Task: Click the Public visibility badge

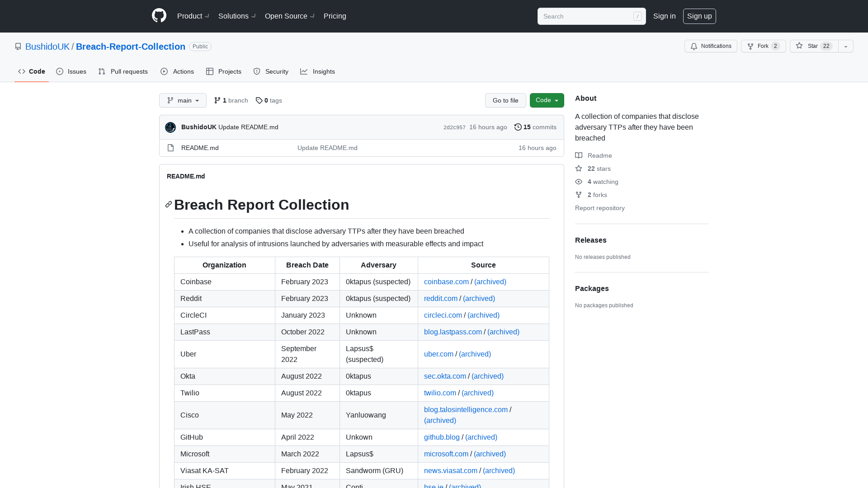Action: click(x=200, y=47)
